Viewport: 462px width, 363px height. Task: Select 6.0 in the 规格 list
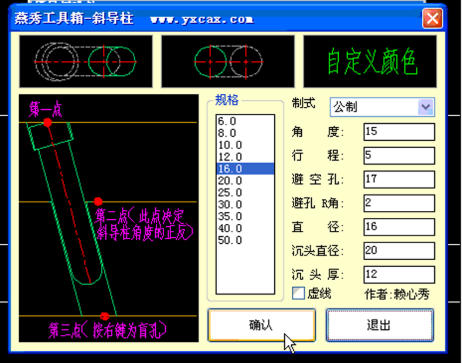click(245, 121)
